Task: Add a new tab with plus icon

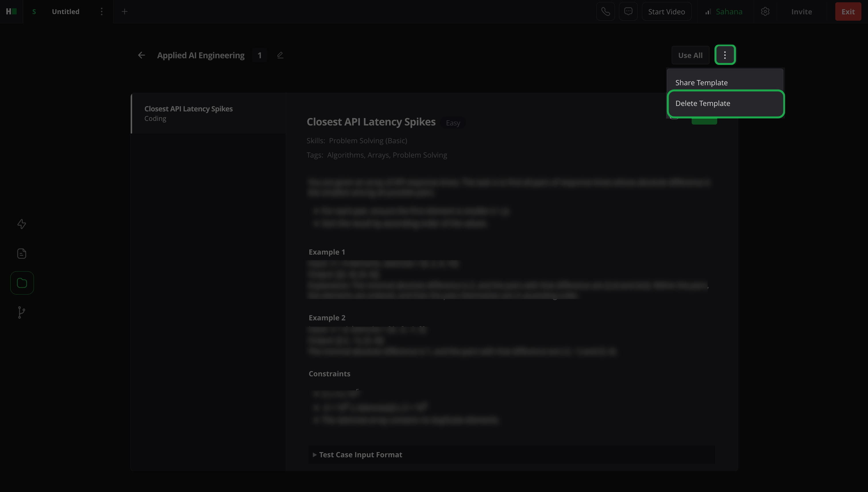Action: [124, 11]
